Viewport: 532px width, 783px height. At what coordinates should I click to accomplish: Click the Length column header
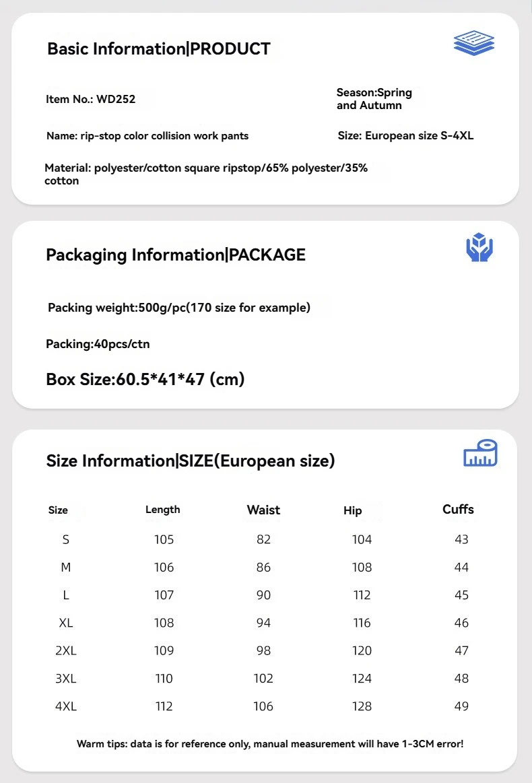coord(163,510)
